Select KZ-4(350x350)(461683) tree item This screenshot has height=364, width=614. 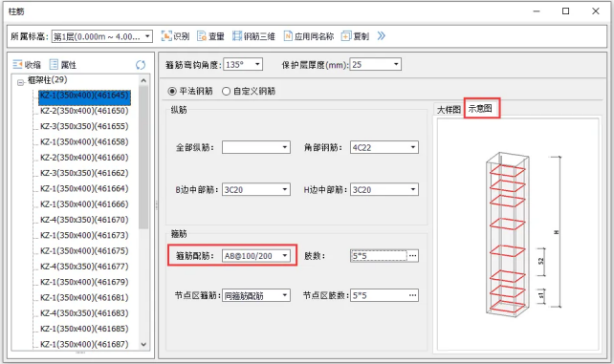[x=84, y=313]
